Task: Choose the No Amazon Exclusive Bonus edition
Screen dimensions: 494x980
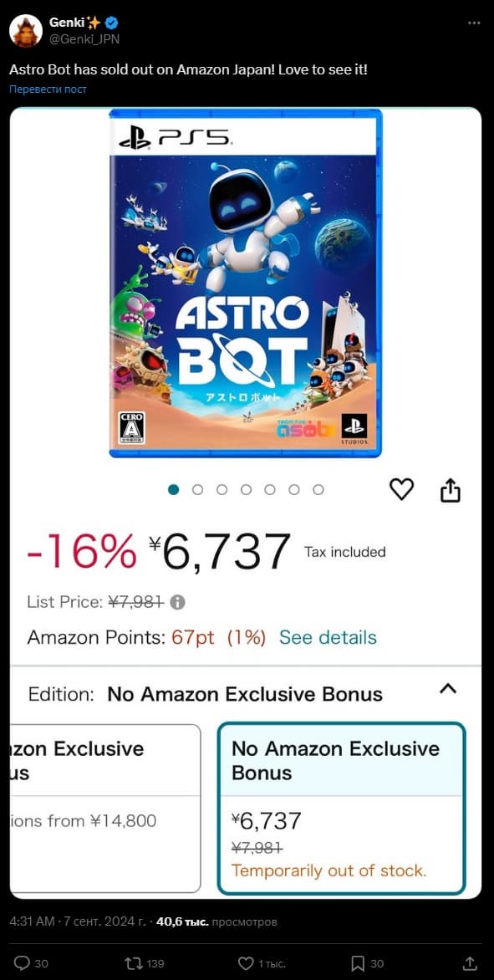Action: (341, 809)
